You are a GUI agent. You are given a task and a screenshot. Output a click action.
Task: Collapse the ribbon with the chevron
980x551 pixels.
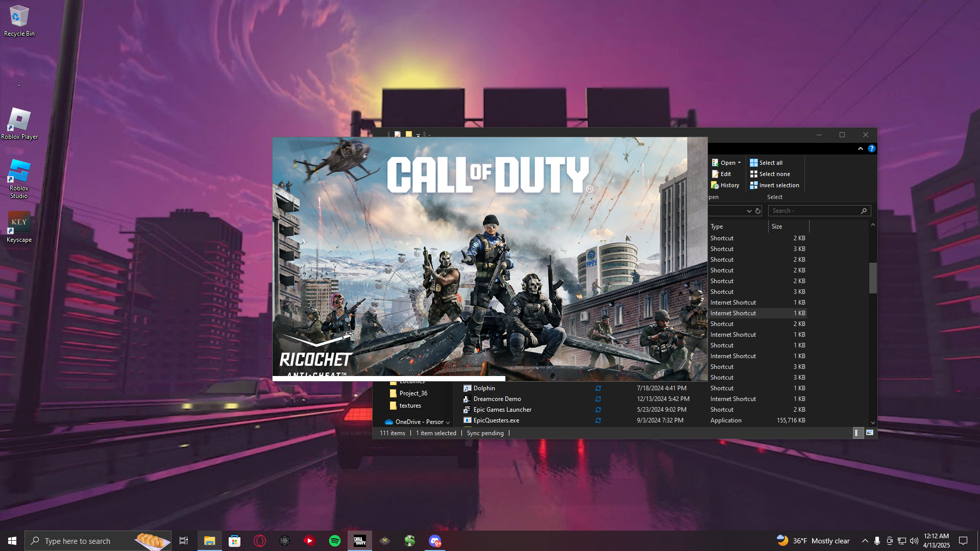click(x=861, y=148)
